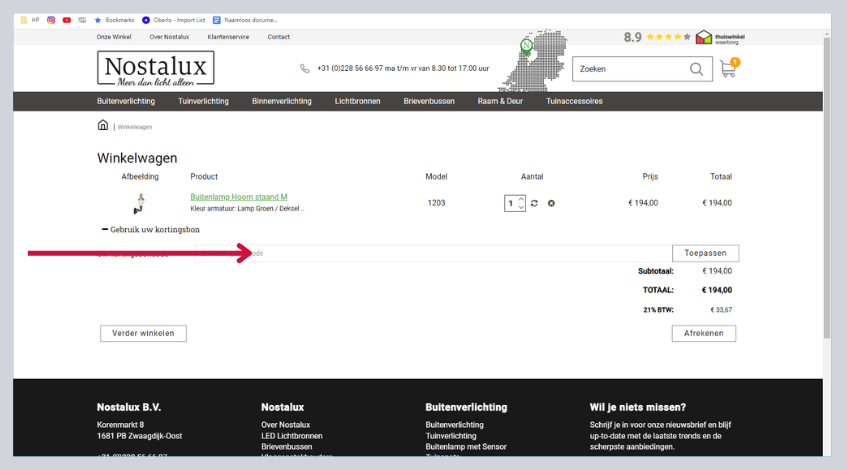The height and width of the screenshot is (470, 847).
Task: Click the Toepassen button
Action: click(x=705, y=254)
